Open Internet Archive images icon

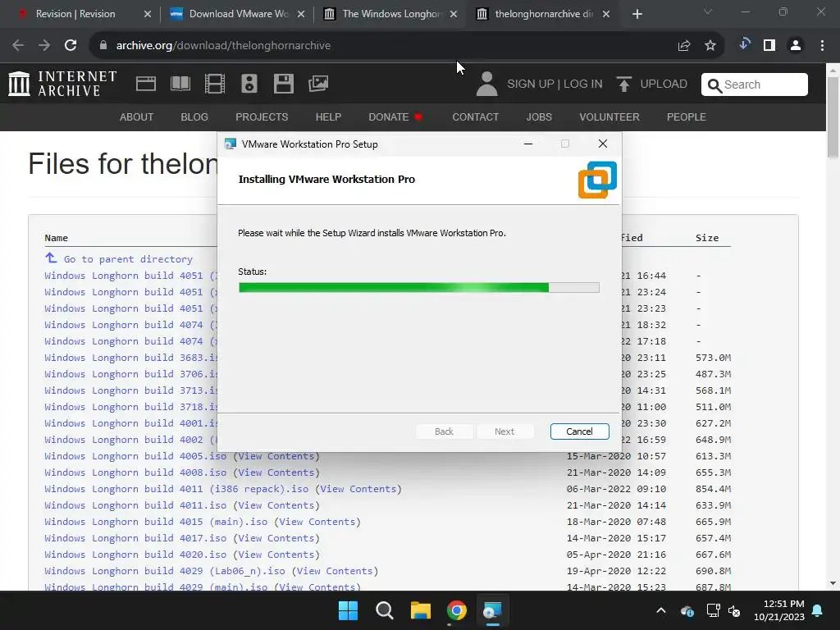(x=318, y=84)
